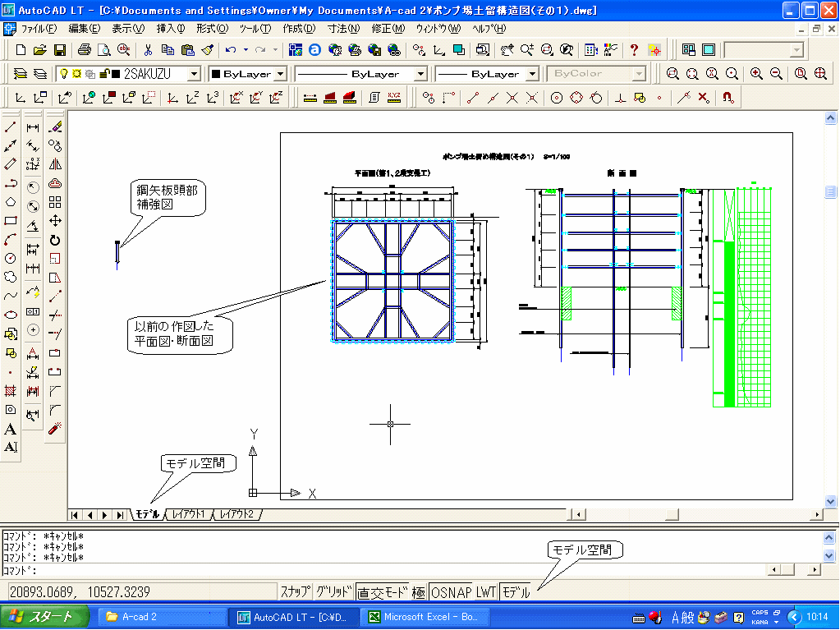Open Print Preview icon

[104, 50]
